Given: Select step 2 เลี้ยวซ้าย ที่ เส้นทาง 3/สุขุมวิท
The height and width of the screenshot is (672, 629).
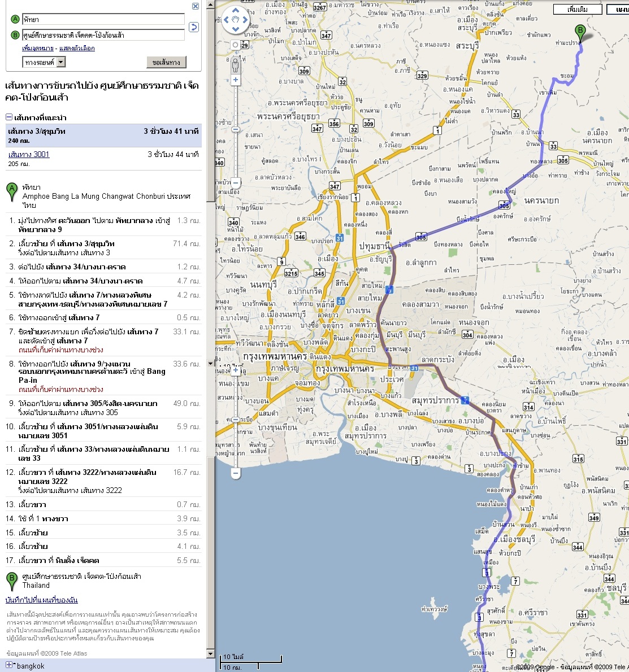Looking at the screenshot, I should click(x=103, y=248).
